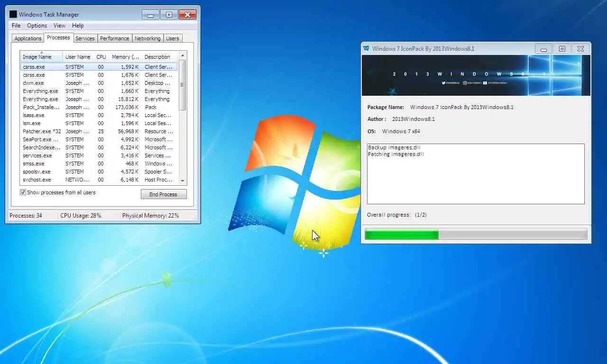This screenshot has height=364, width=607.
Task: Click the Package Name value text
Action: (462, 107)
